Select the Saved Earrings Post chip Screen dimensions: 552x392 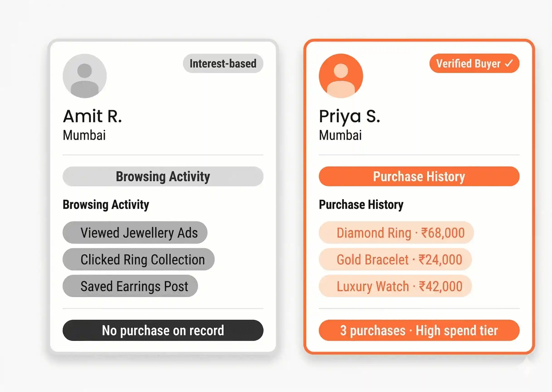(130, 286)
